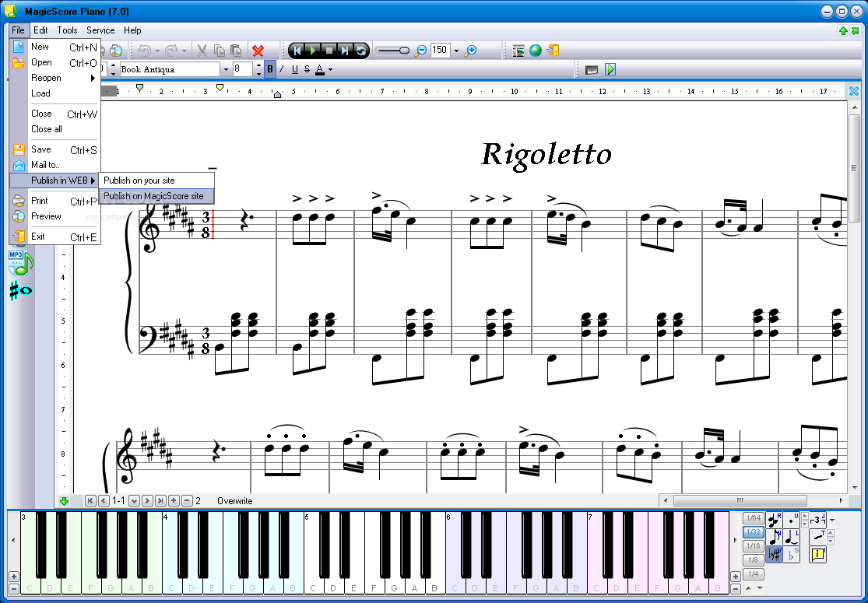
Task: Open the Service menu
Action: tap(100, 30)
